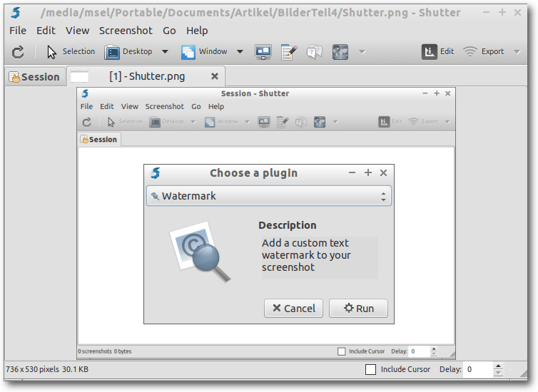Viewport: 538px width, 392px height.
Task: Click greyed Selection tool in inner window
Action: click(125, 122)
